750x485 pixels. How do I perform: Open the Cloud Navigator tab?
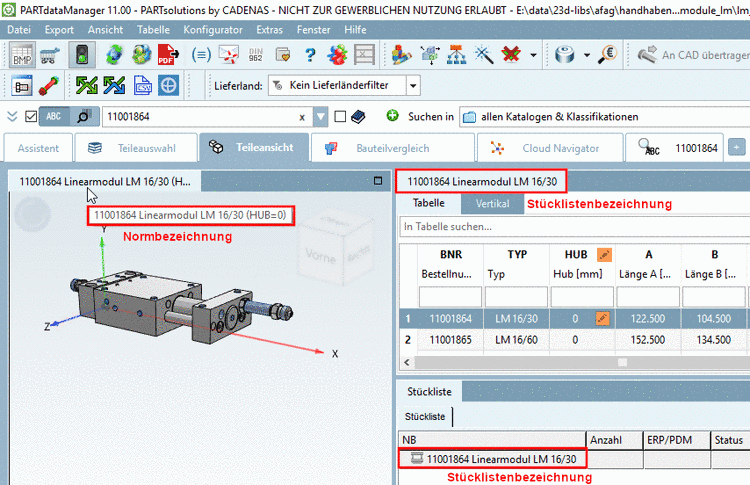tap(550, 148)
